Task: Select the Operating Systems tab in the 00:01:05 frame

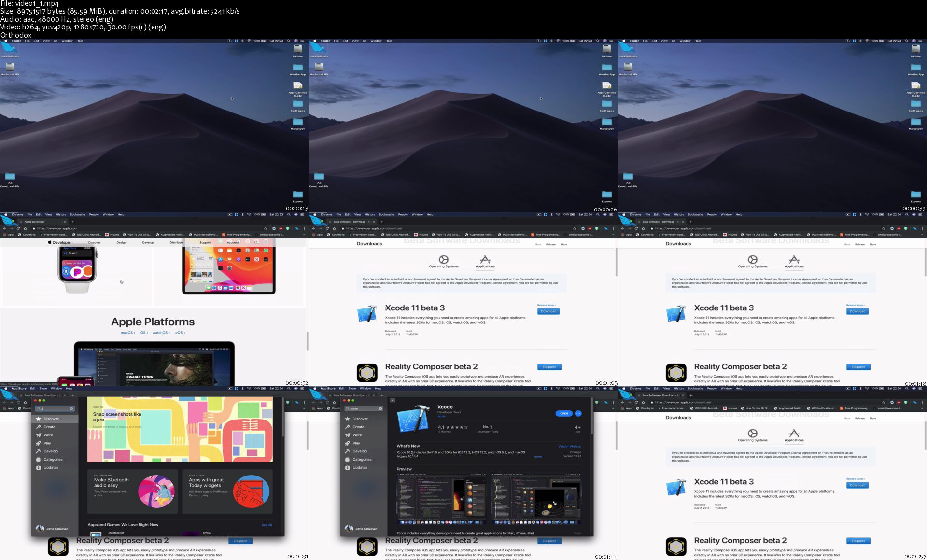Action: (x=444, y=262)
